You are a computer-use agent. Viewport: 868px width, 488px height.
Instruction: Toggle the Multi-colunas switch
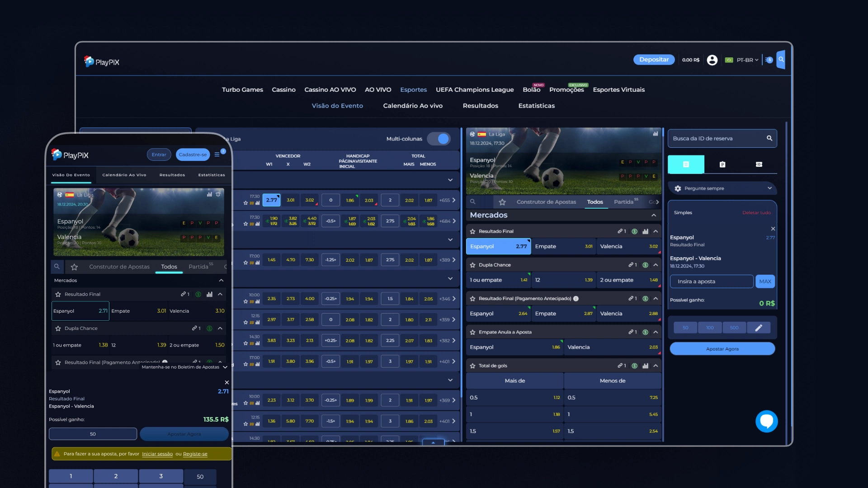(x=439, y=139)
